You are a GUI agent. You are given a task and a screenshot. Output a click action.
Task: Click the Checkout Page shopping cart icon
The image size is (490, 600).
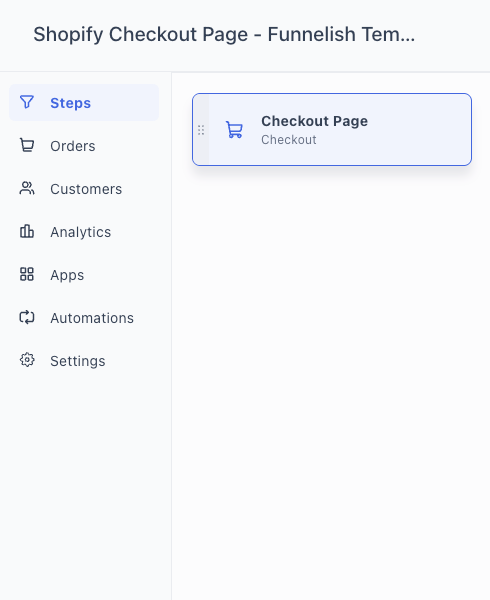[x=234, y=130]
